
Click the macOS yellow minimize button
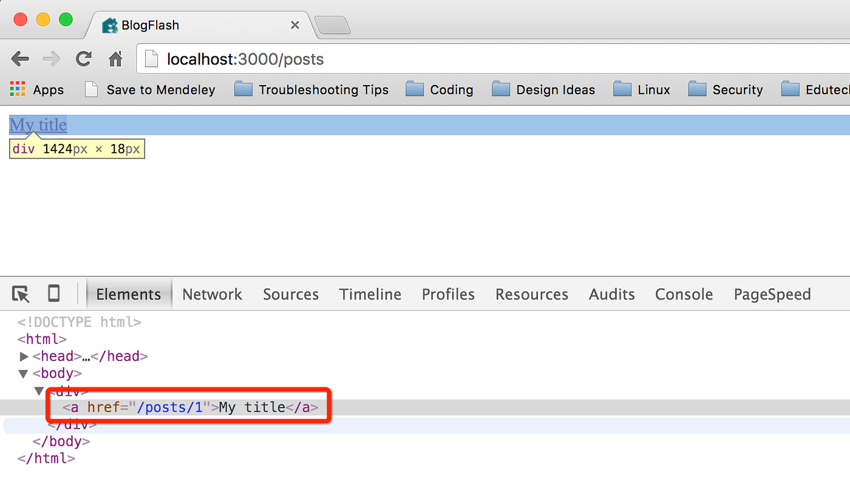43,19
